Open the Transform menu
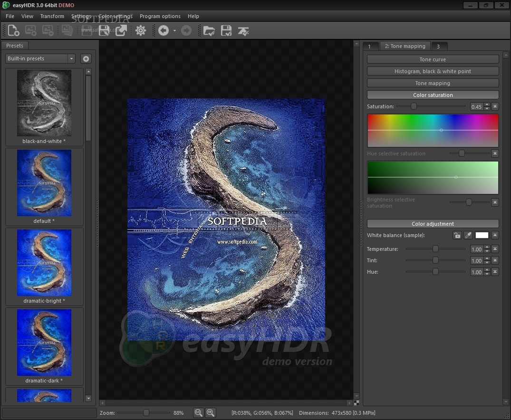This screenshot has height=420, width=511. click(52, 16)
